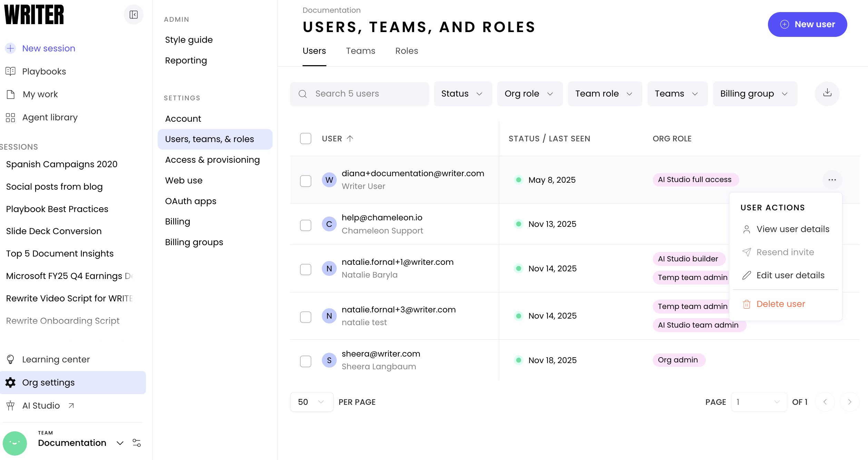Collapse the left sidebar panel icon
Image resolution: width=868 pixels, height=460 pixels.
click(x=134, y=14)
